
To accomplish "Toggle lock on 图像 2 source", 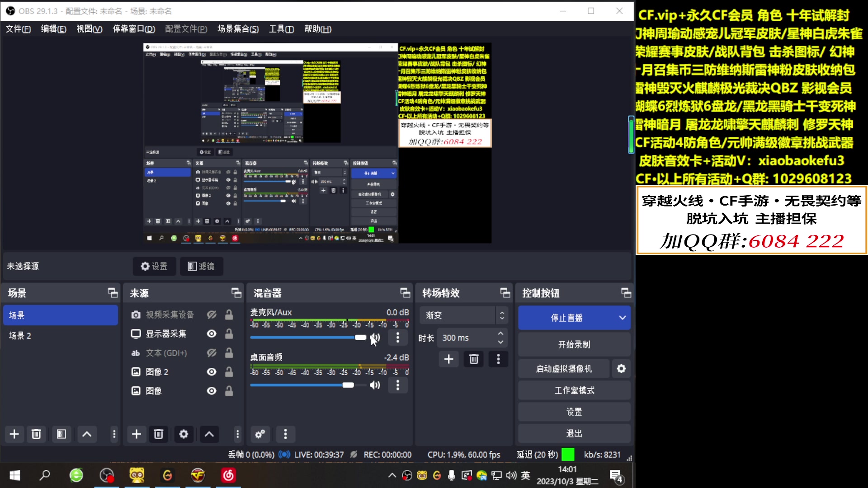I will 229,371.
